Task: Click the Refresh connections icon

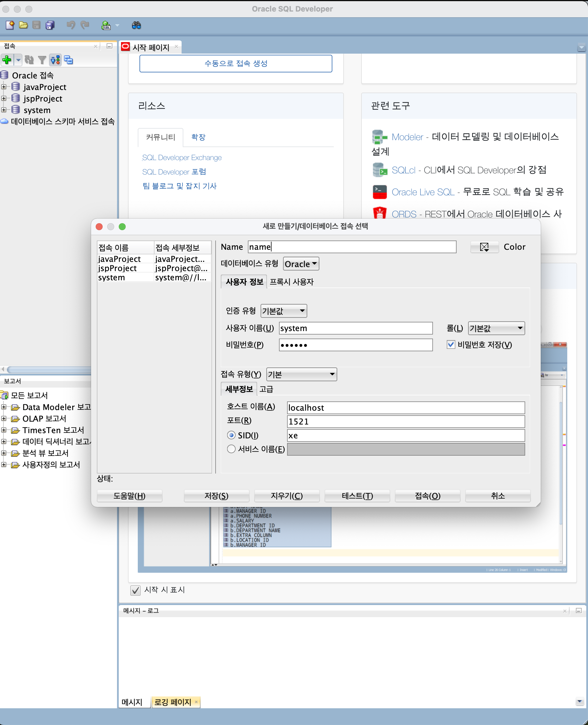Action: click(29, 60)
